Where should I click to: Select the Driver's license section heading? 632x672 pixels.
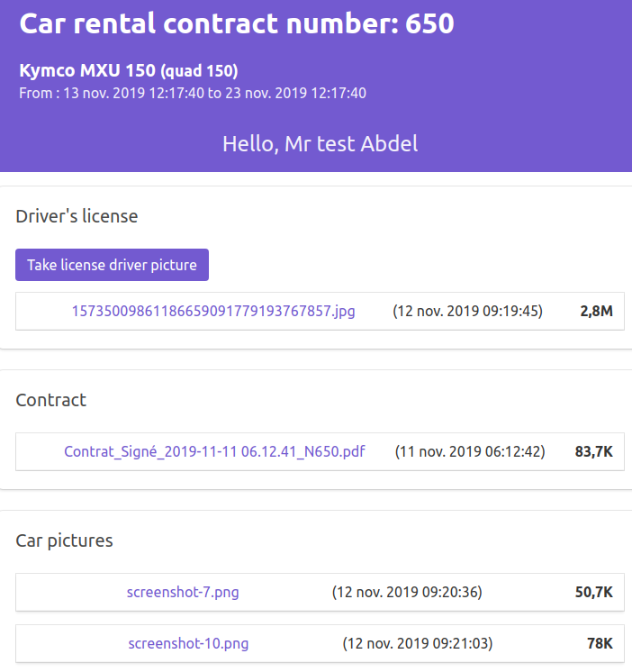[77, 216]
